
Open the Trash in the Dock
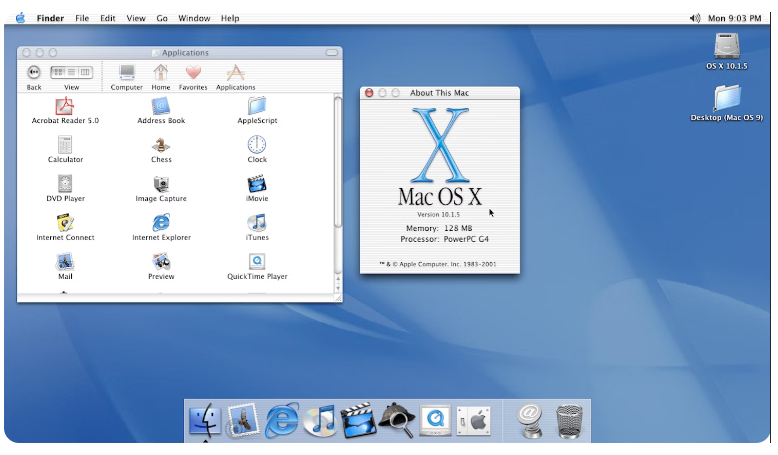(x=569, y=422)
